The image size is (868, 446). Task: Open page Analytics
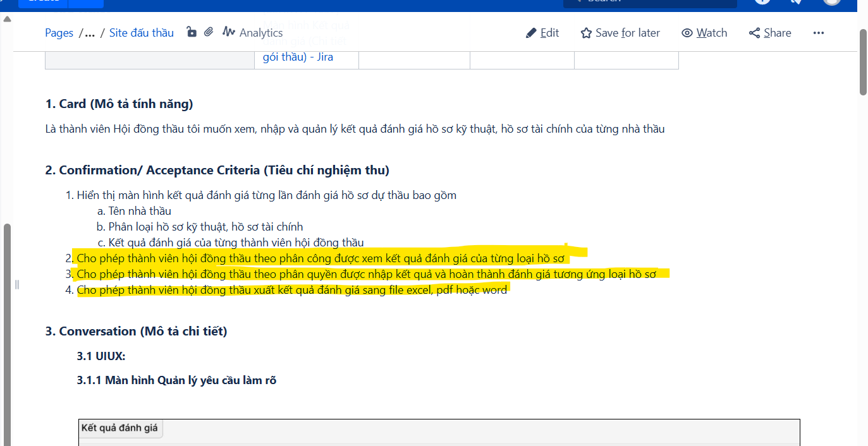tap(253, 33)
